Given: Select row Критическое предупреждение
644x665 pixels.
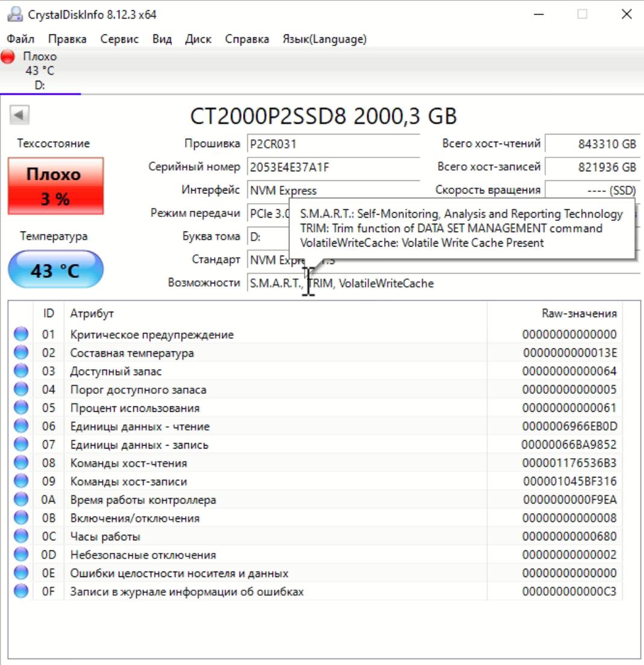Looking at the screenshot, I should pyautogui.click(x=315, y=334).
